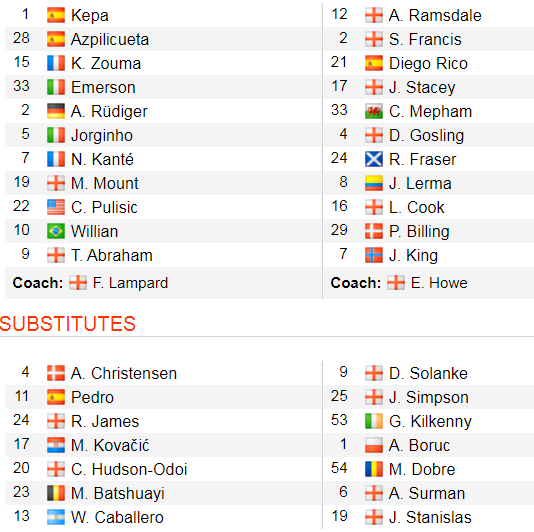Click the SUBSTITUTES section heading
534x532 pixels.
point(68,324)
